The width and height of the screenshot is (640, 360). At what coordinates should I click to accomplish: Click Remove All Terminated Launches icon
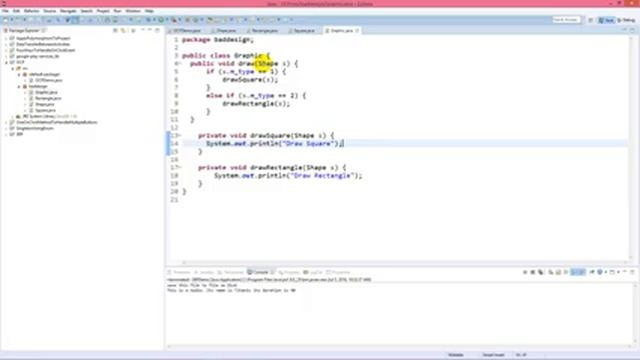point(540,272)
